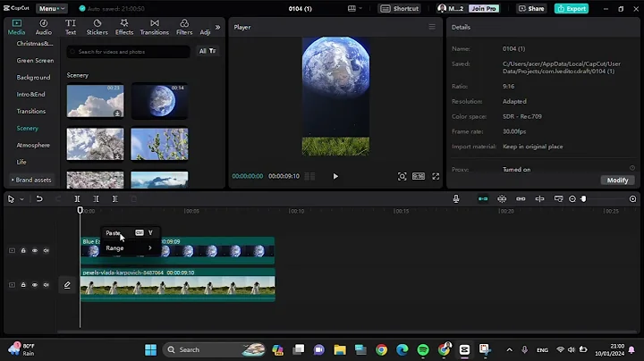This screenshot has width=644, height=361.
Task: Click the search for videos and photos field
Action: (128, 52)
